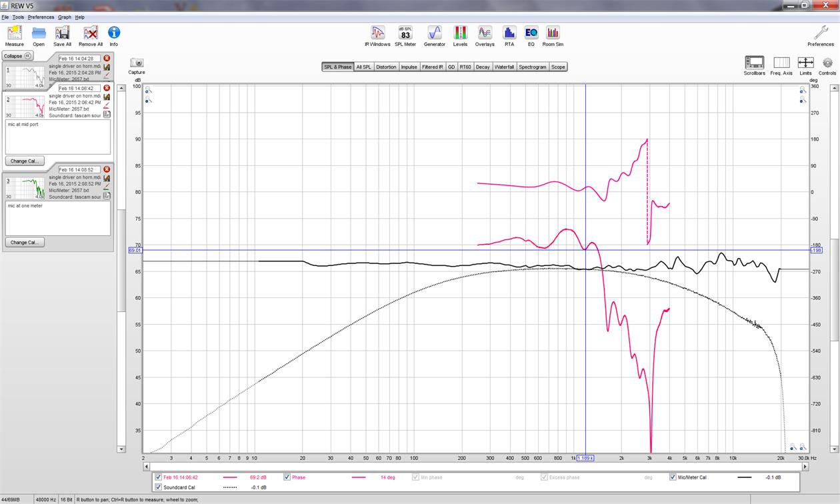
Task: Open the Help menu
Action: tap(80, 17)
